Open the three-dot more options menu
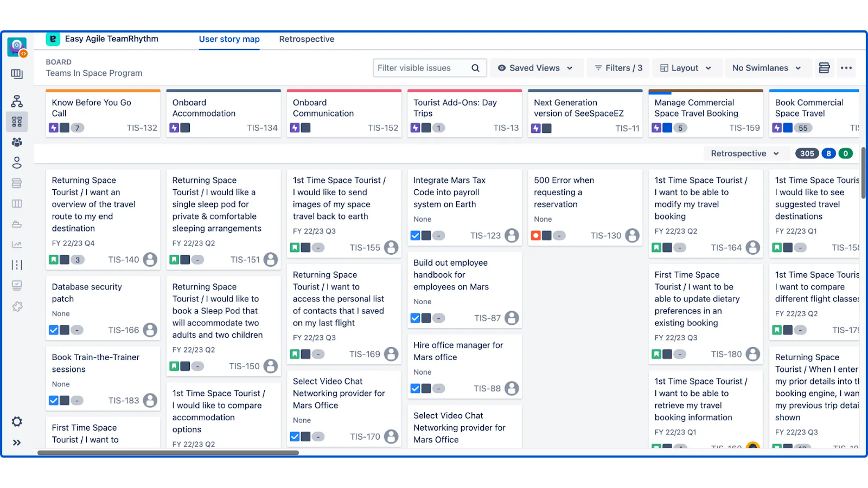Image resolution: width=868 pixels, height=488 pixels. point(846,68)
